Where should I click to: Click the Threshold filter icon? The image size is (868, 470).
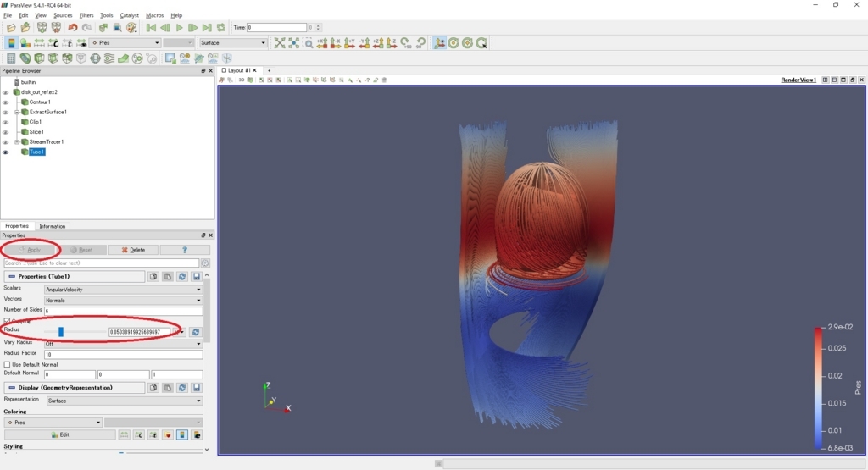click(68, 58)
